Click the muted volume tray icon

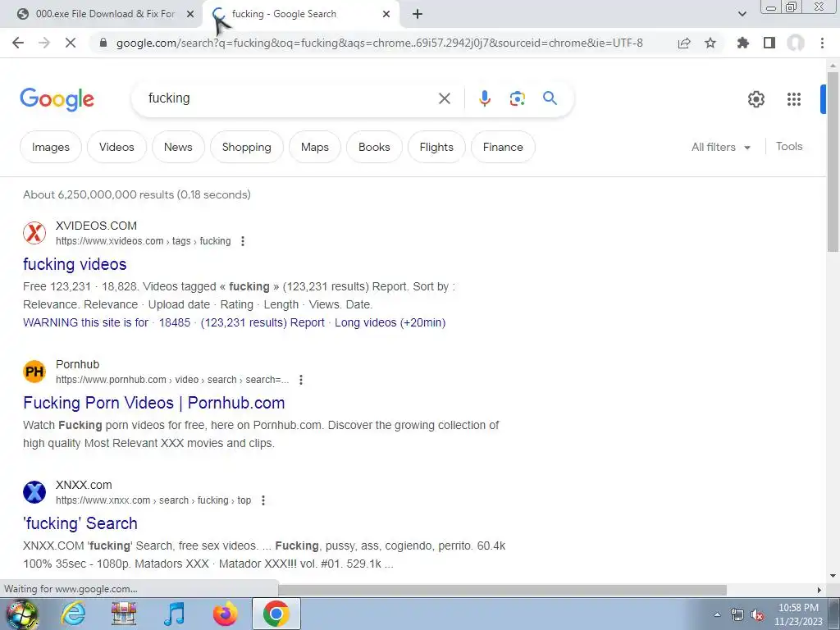757,615
